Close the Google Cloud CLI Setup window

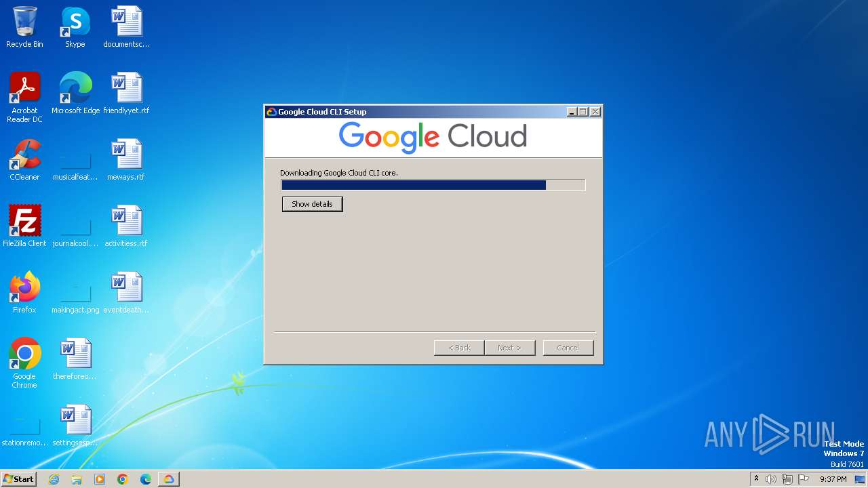(595, 112)
